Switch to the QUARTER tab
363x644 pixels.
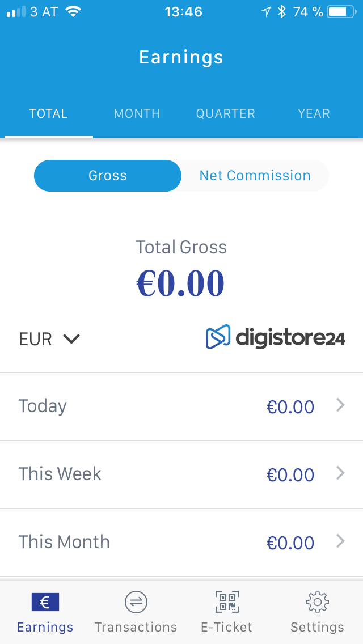(226, 114)
